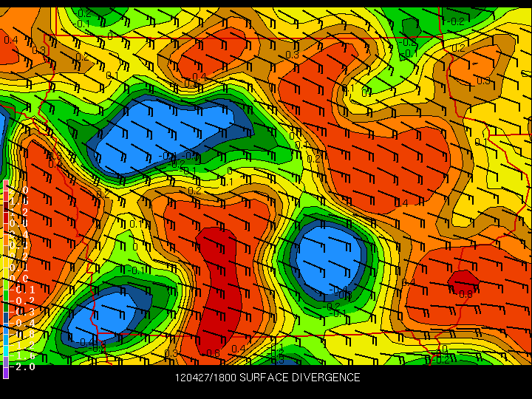
Task: Click the small dark-red divergence maximum in the east
Action: [x=463, y=281]
